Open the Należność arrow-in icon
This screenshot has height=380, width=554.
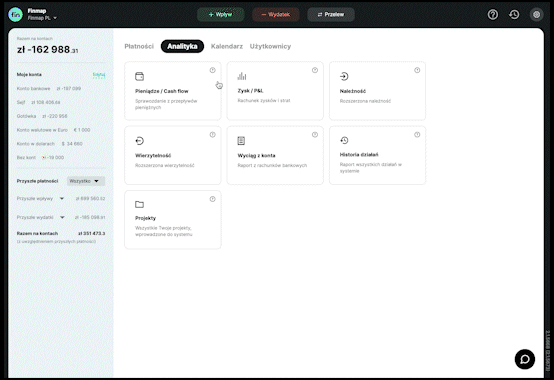pos(344,76)
